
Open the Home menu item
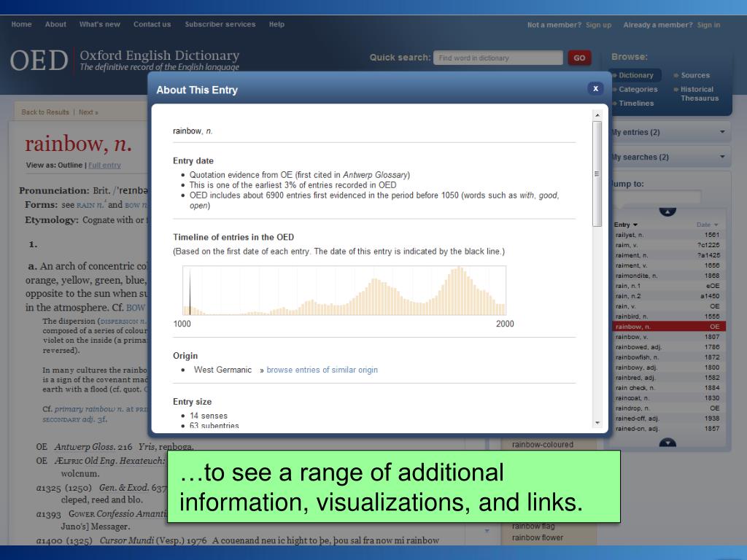21,24
